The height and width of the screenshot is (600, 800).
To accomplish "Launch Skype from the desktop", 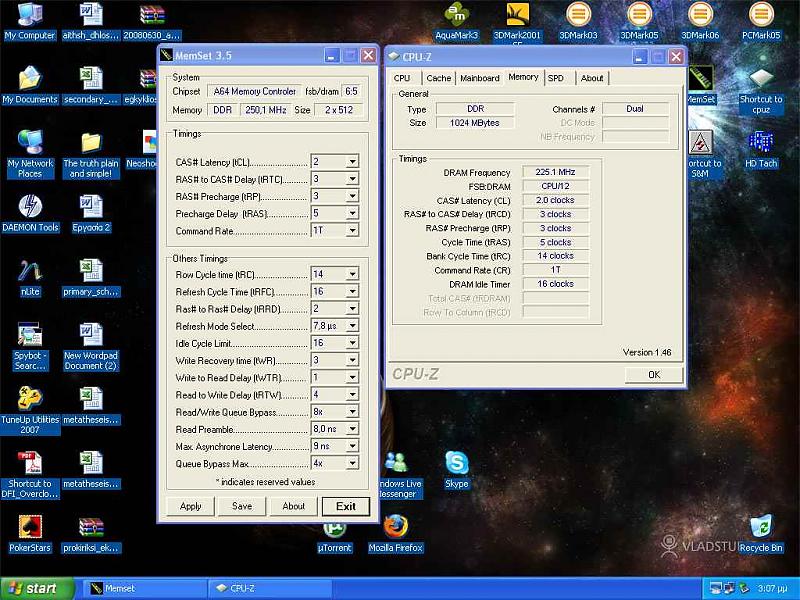I will pyautogui.click(x=457, y=470).
